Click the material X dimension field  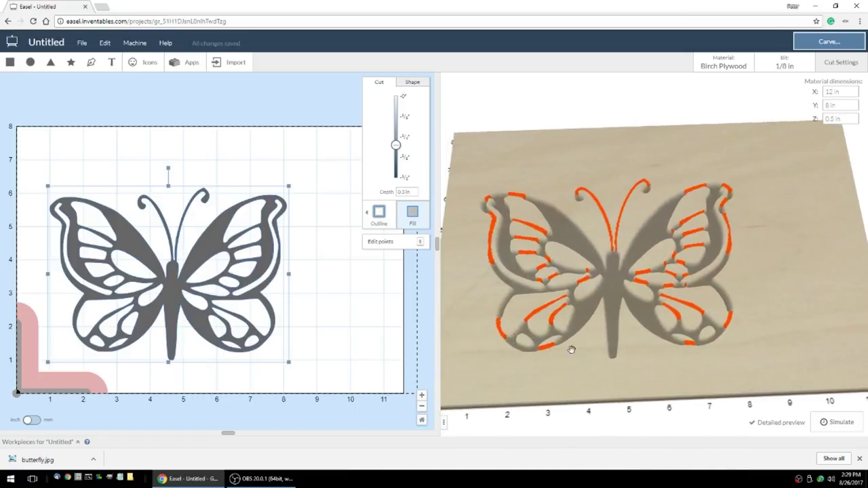[x=840, y=91]
